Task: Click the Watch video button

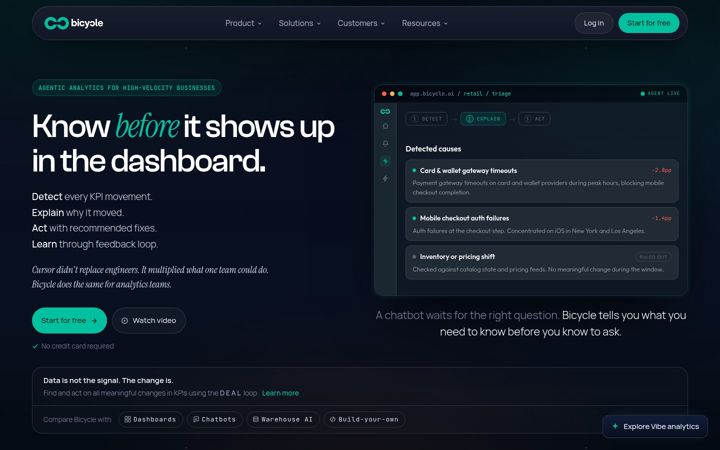Action: coord(149,321)
